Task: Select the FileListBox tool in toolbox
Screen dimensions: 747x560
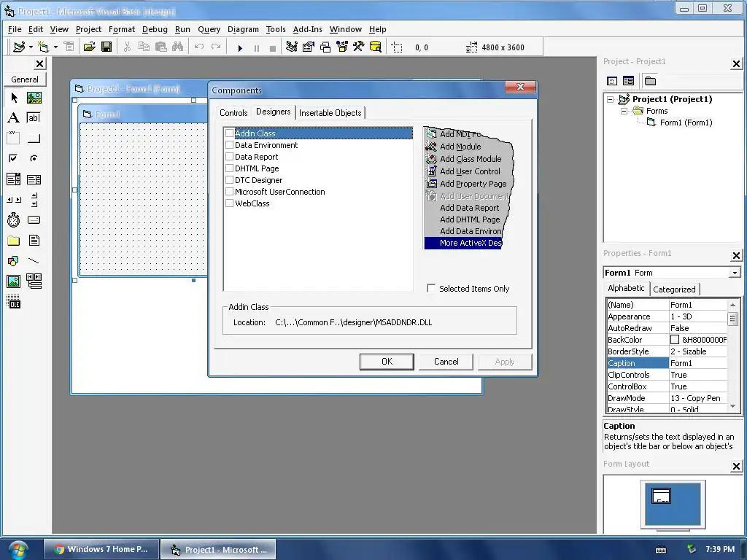Action: click(34, 241)
